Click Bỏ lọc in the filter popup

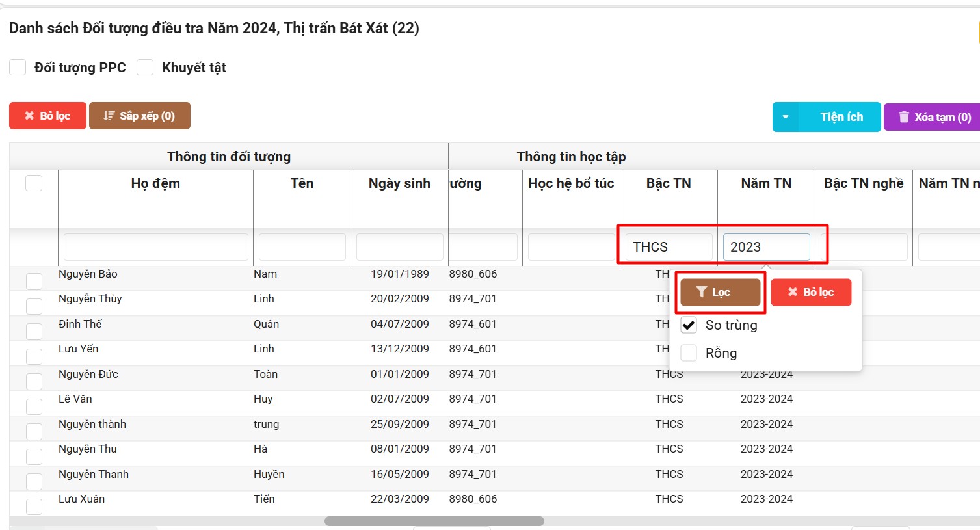pos(811,293)
